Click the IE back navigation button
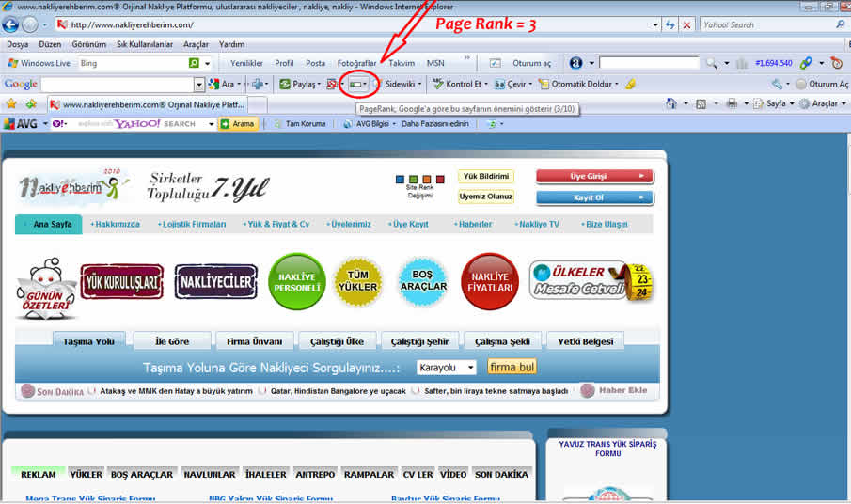The image size is (851, 504). (x=12, y=24)
